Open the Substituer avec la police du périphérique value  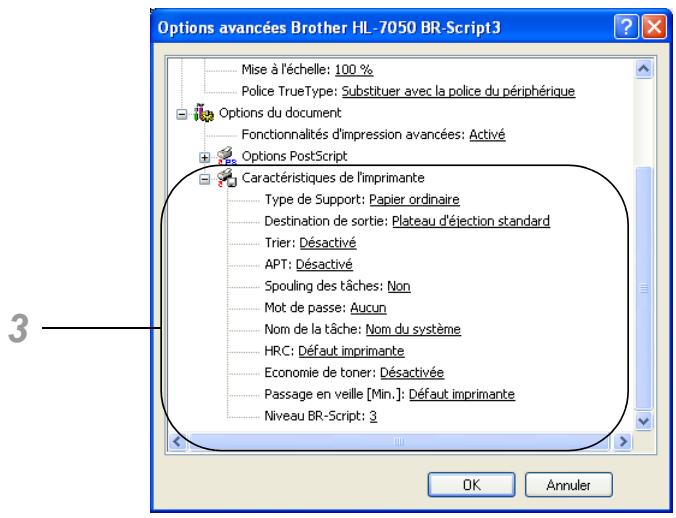tap(458, 91)
